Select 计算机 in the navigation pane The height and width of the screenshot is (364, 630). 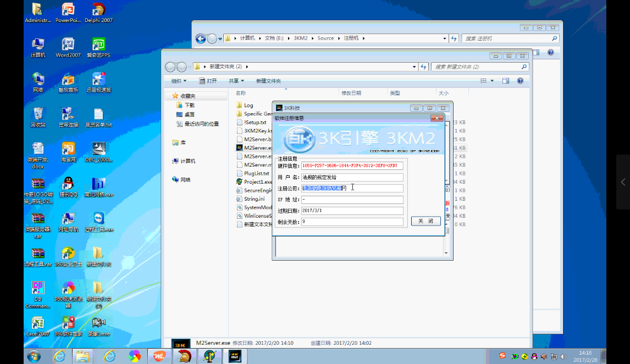pos(187,161)
